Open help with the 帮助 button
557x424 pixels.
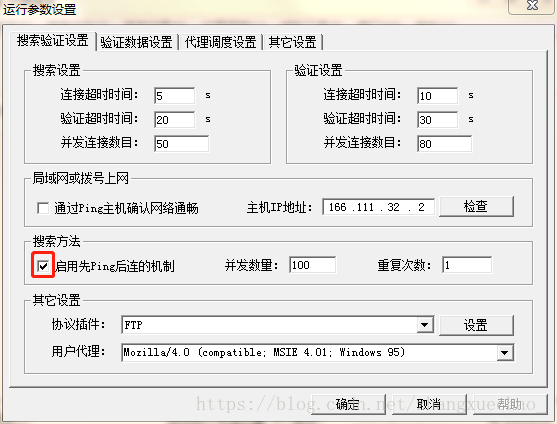(510, 404)
